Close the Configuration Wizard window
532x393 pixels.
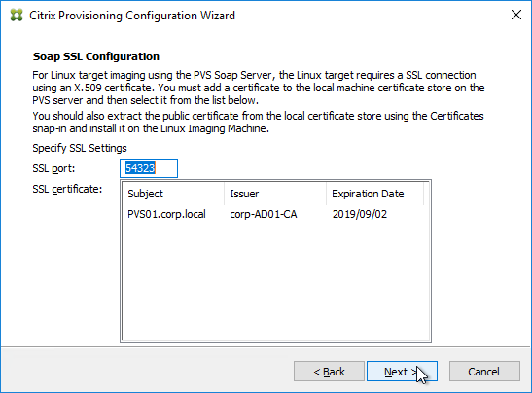516,15
